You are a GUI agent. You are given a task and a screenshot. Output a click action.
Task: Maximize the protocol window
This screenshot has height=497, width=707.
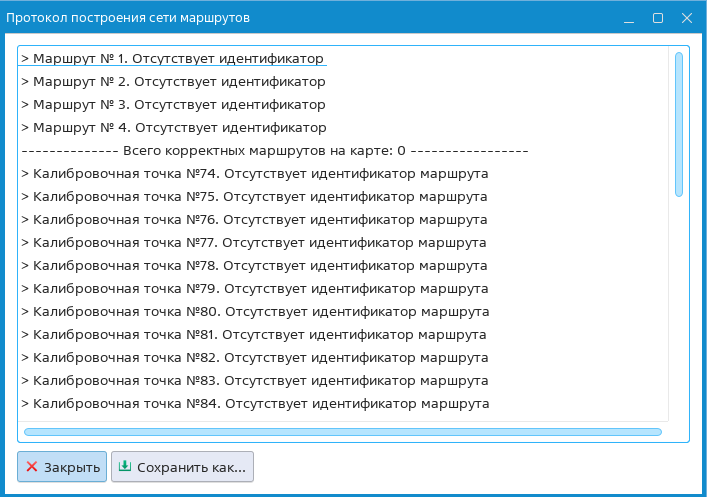(657, 18)
